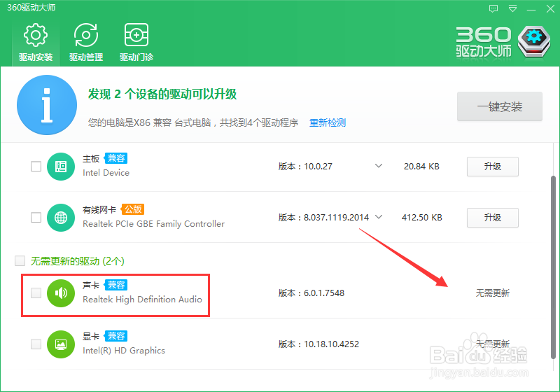
Task: Click 升级 button for 主板 driver
Action: [x=493, y=167]
